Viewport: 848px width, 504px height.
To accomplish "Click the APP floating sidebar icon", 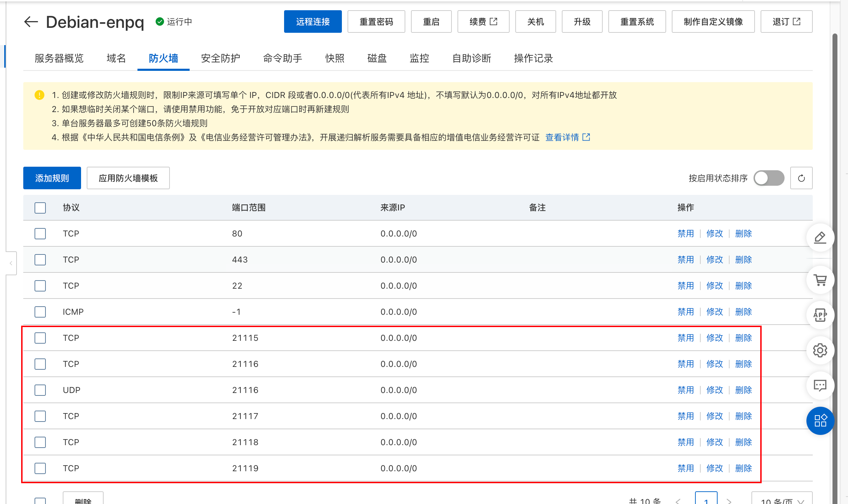I will click(x=820, y=315).
